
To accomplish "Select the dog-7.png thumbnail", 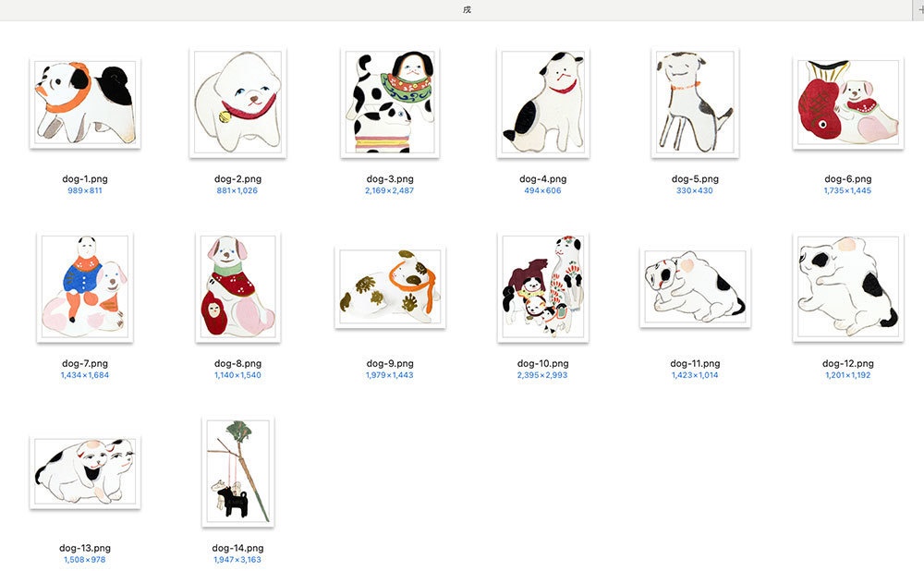I will (x=85, y=287).
